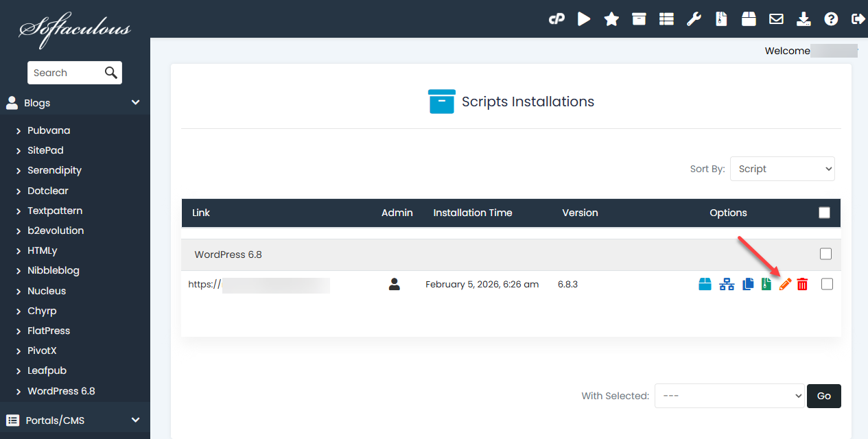This screenshot has width=868, height=439.
Task: Click the question mark help icon
Action: (x=831, y=19)
